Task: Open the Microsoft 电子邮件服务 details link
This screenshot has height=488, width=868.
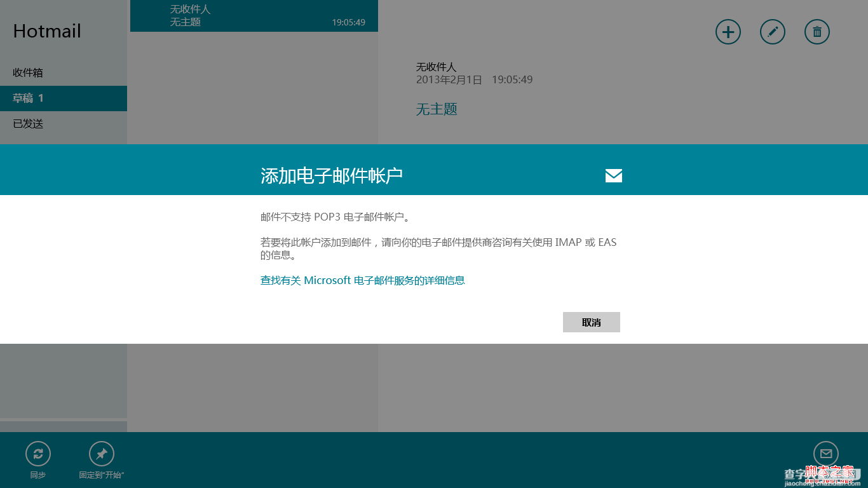Action: coord(363,280)
